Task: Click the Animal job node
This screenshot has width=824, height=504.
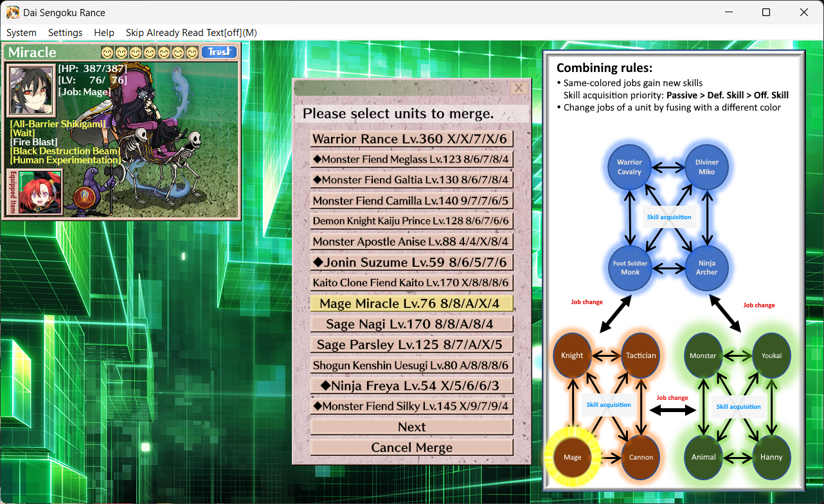Action: tap(703, 457)
